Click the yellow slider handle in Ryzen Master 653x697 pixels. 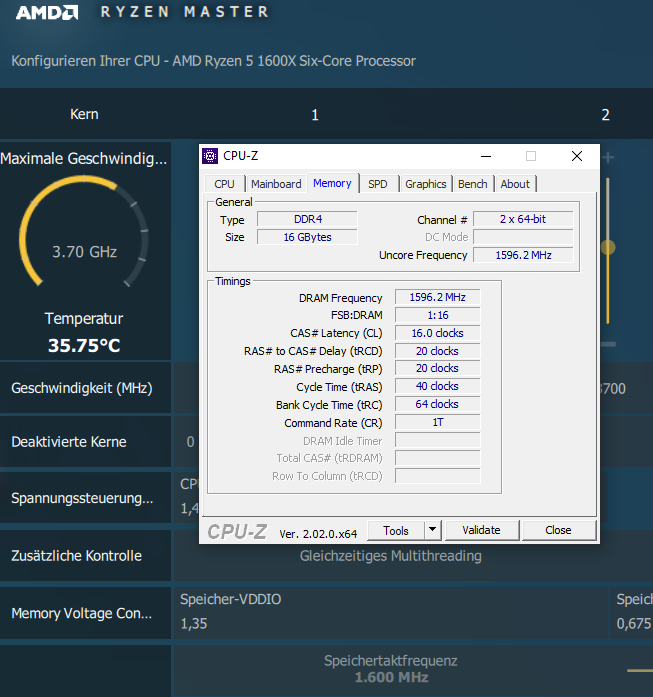click(608, 247)
